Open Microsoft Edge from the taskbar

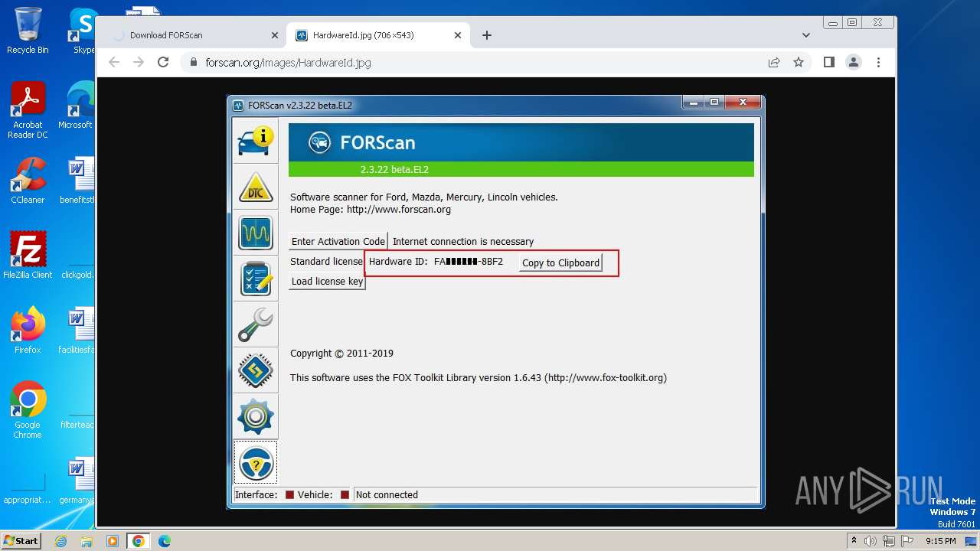164,541
